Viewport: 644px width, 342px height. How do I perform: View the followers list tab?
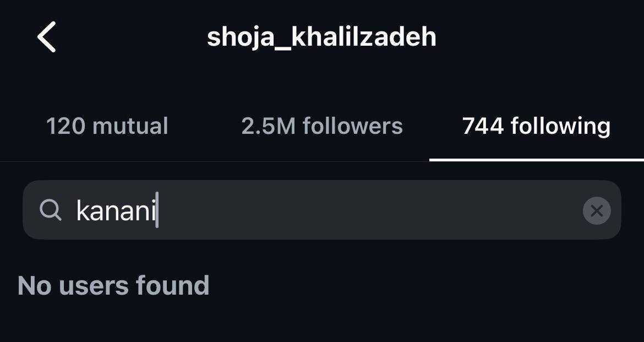[x=322, y=126]
